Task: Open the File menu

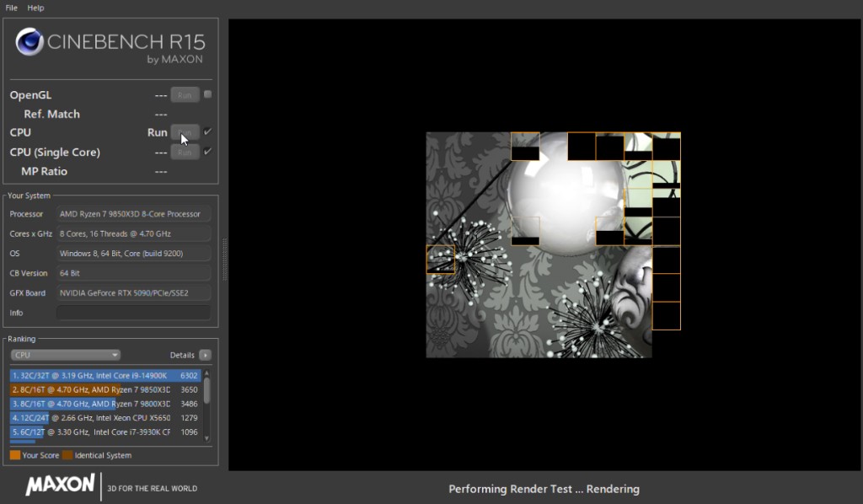Action: click(x=12, y=8)
